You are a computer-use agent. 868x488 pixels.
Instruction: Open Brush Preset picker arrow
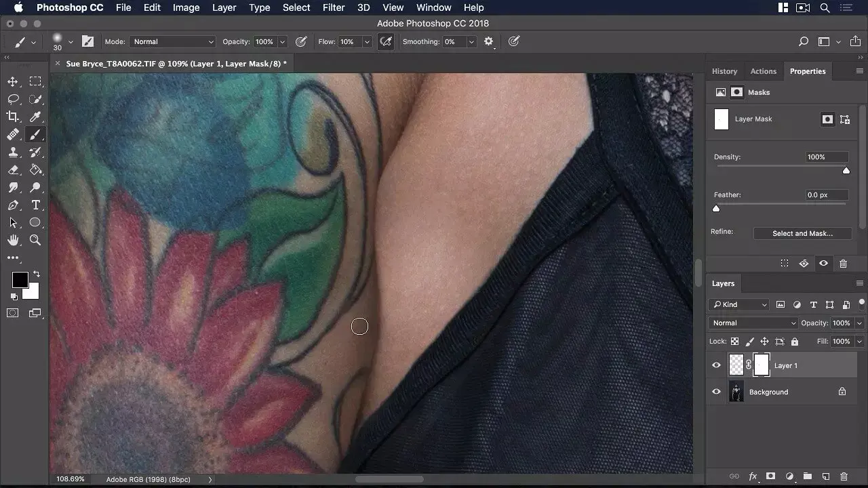point(71,42)
